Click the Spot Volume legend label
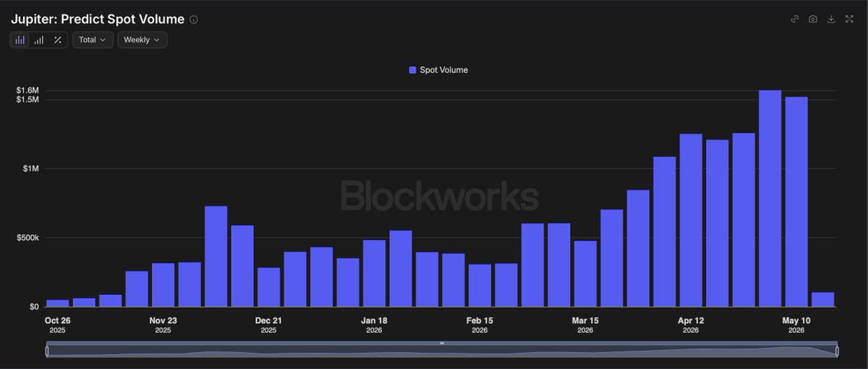Screen dimensions: 868x369 [443, 70]
